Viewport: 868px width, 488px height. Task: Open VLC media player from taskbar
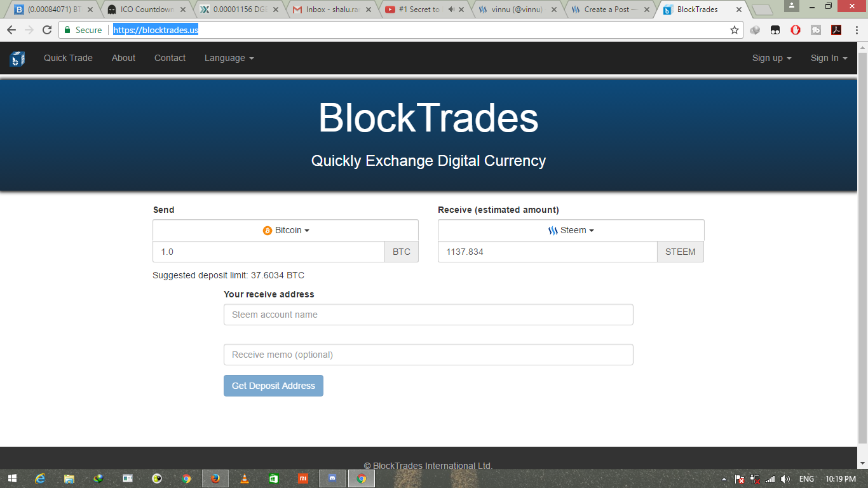click(245, 478)
